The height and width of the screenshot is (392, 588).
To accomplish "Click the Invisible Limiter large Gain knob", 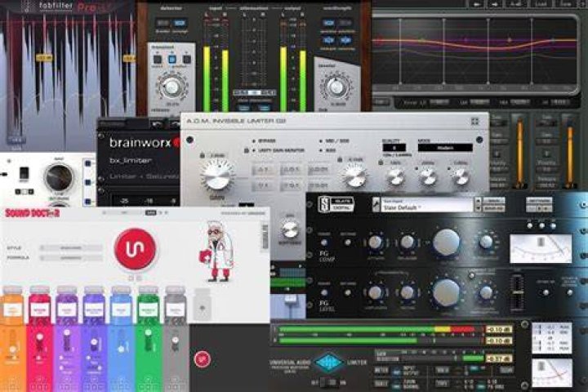I will 217,176.
